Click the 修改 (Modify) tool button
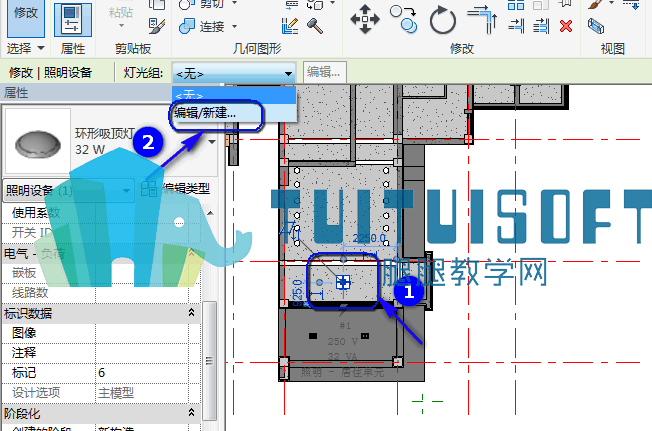 [x=26, y=18]
